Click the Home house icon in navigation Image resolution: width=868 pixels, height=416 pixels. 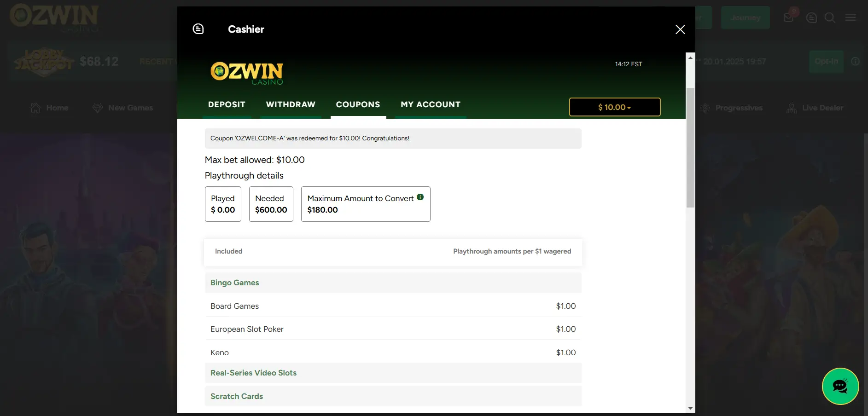pyautogui.click(x=35, y=108)
